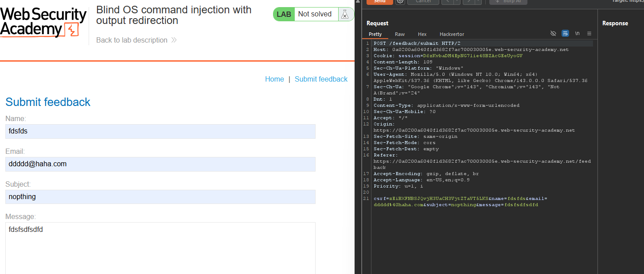Expand the forward history dropdown arrow
Viewport: 644px width, 274px height.
[x=478, y=1]
